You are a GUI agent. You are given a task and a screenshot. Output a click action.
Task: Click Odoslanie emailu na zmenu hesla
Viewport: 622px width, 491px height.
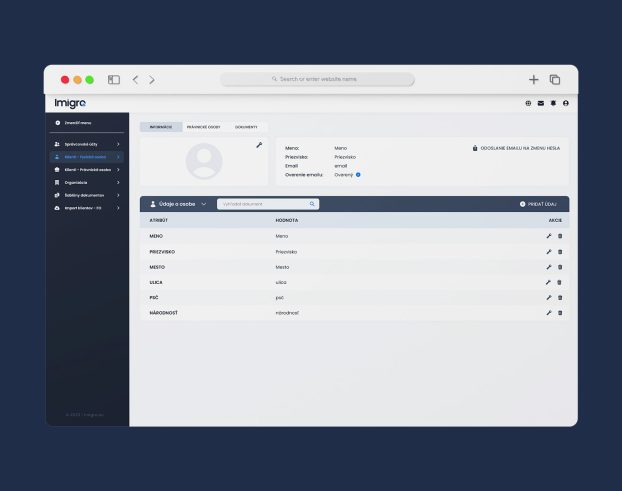tap(516, 148)
